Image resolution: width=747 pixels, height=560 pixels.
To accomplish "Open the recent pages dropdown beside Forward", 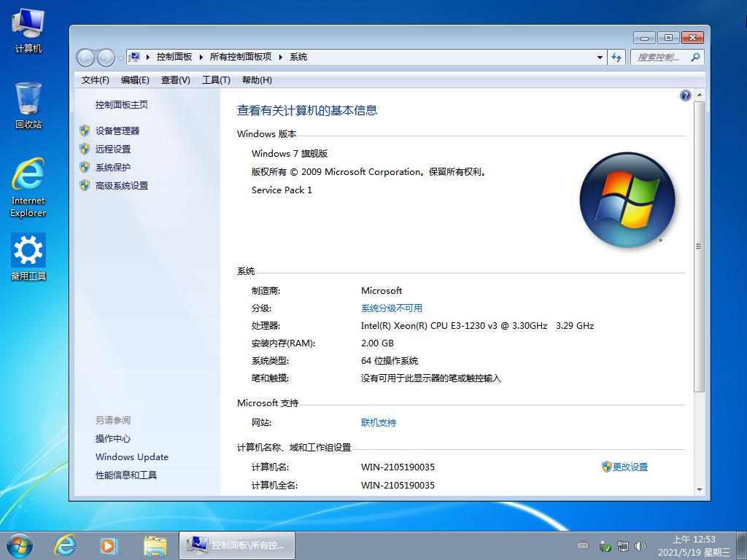I will tap(120, 58).
